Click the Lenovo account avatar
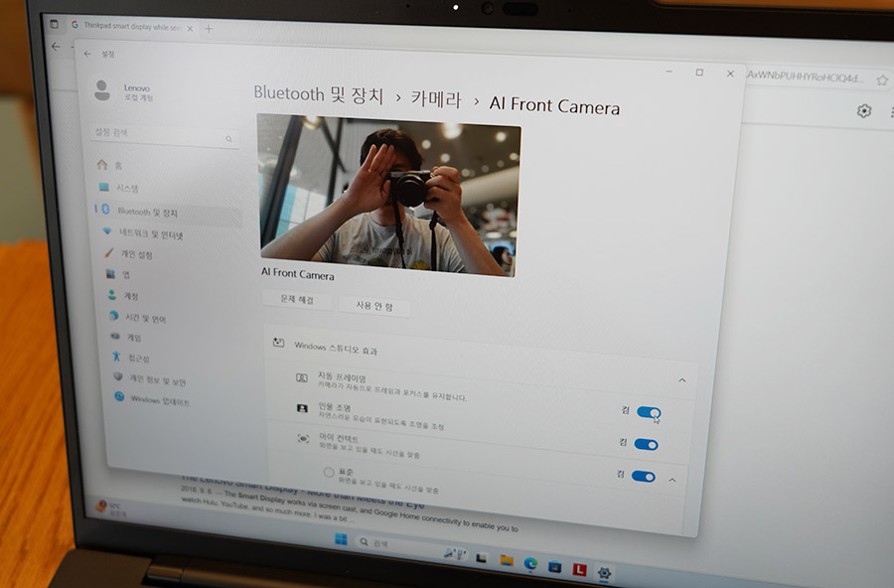This screenshot has height=588, width=894. pyautogui.click(x=102, y=90)
